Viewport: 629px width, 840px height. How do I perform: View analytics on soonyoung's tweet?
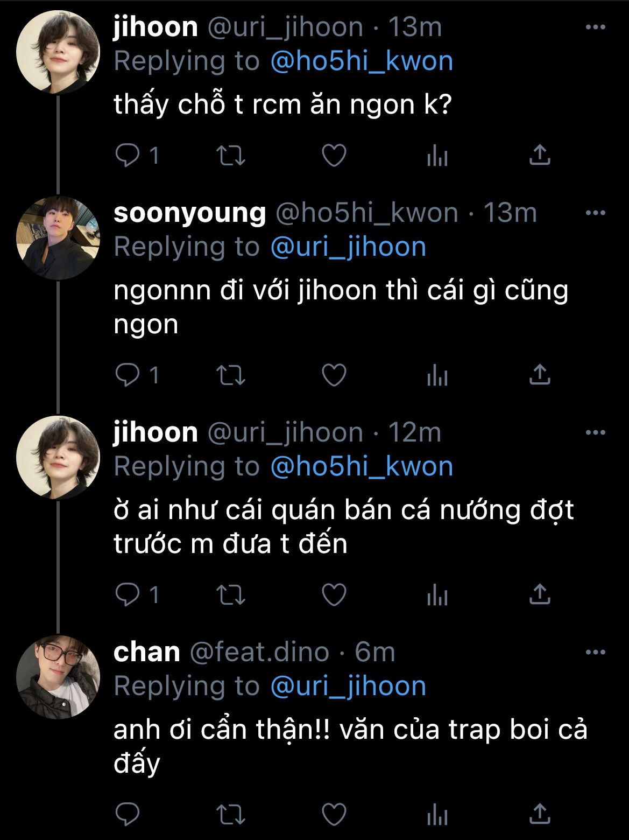tap(437, 375)
